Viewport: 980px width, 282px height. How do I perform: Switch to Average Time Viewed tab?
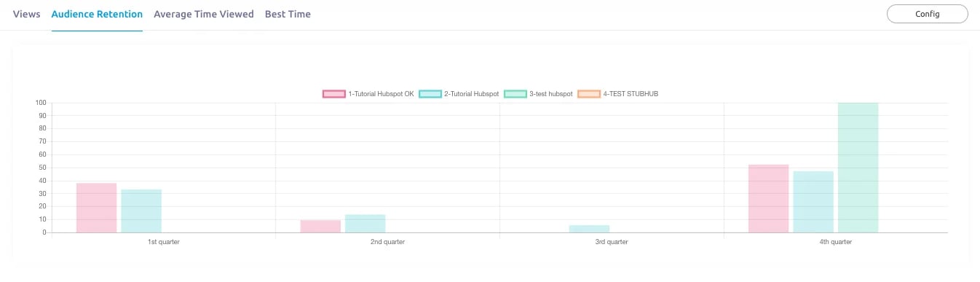click(204, 14)
